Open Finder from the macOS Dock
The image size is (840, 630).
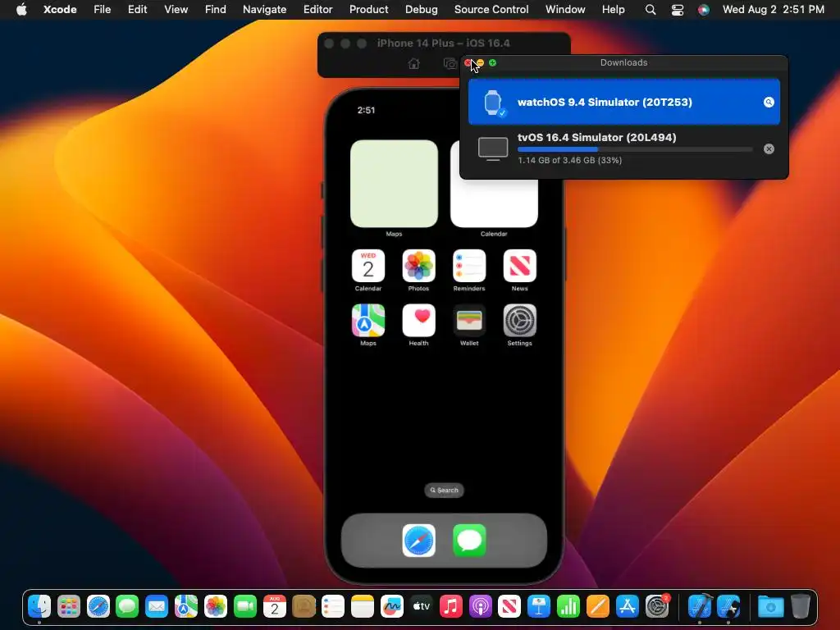pos(39,606)
